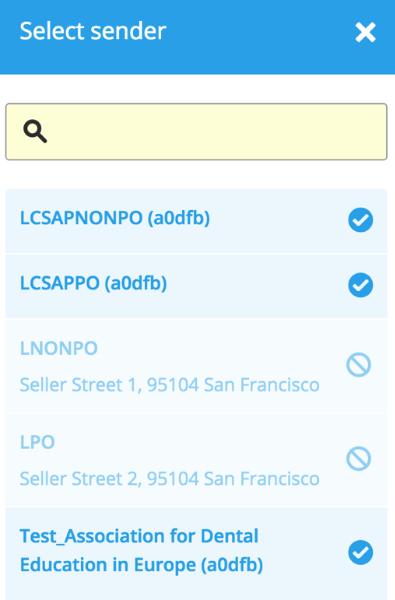Select the LCSAPNONPO sender name
395x600 pixels.
(81, 218)
